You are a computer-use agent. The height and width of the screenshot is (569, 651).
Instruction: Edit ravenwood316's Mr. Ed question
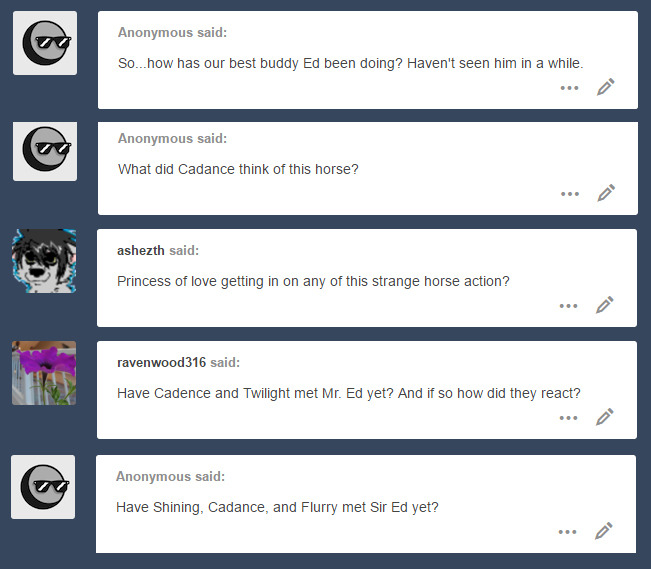tap(605, 417)
